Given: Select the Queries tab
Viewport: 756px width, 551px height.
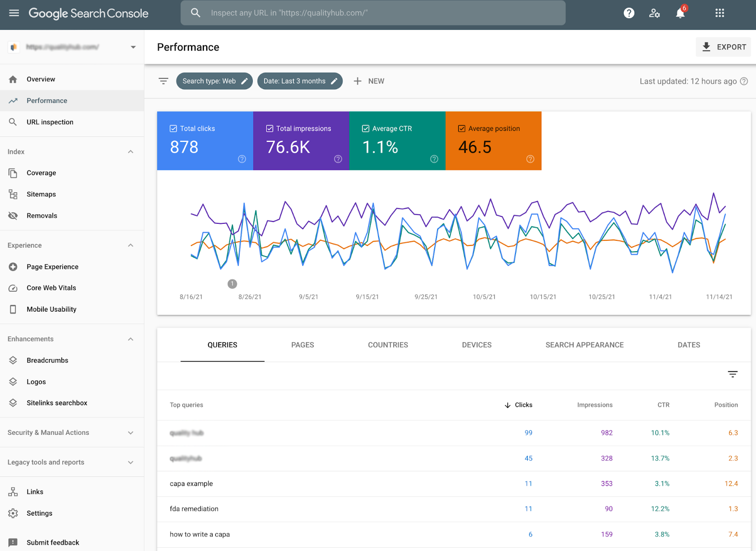Looking at the screenshot, I should (223, 345).
